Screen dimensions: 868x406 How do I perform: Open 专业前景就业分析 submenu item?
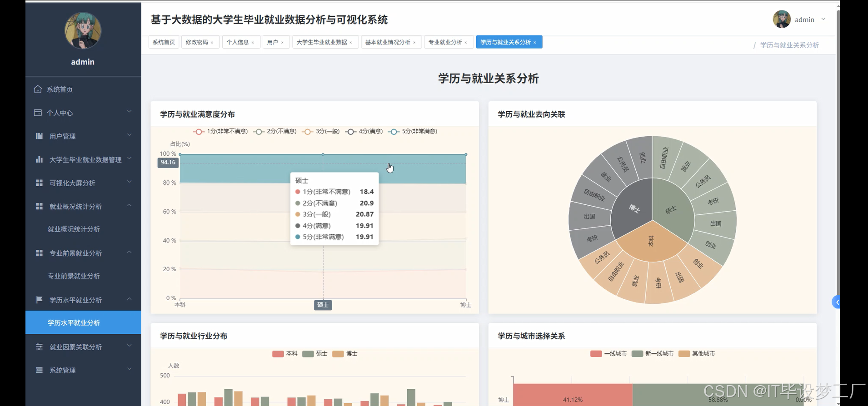pyautogui.click(x=83, y=276)
